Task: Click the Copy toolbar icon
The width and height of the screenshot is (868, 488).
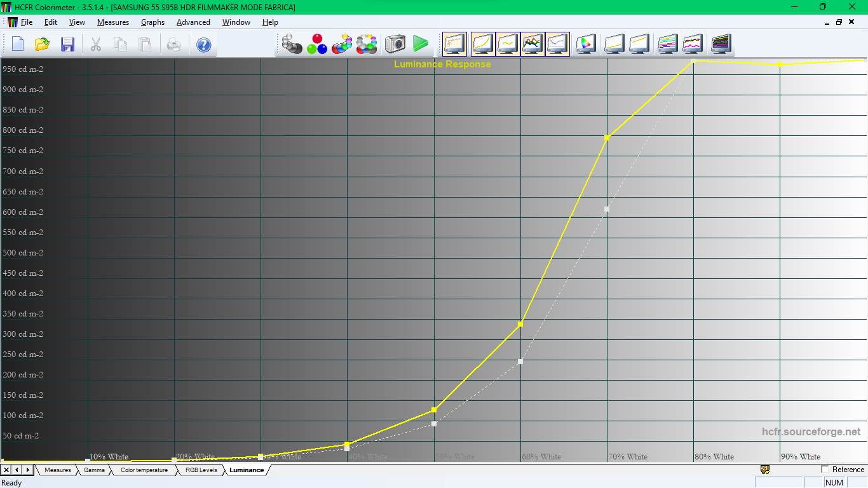Action: 121,44
